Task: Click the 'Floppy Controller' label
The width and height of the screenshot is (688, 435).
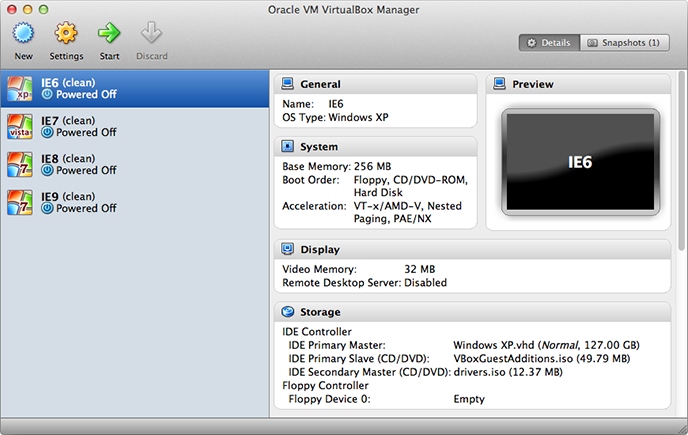Action: pyautogui.click(x=325, y=385)
